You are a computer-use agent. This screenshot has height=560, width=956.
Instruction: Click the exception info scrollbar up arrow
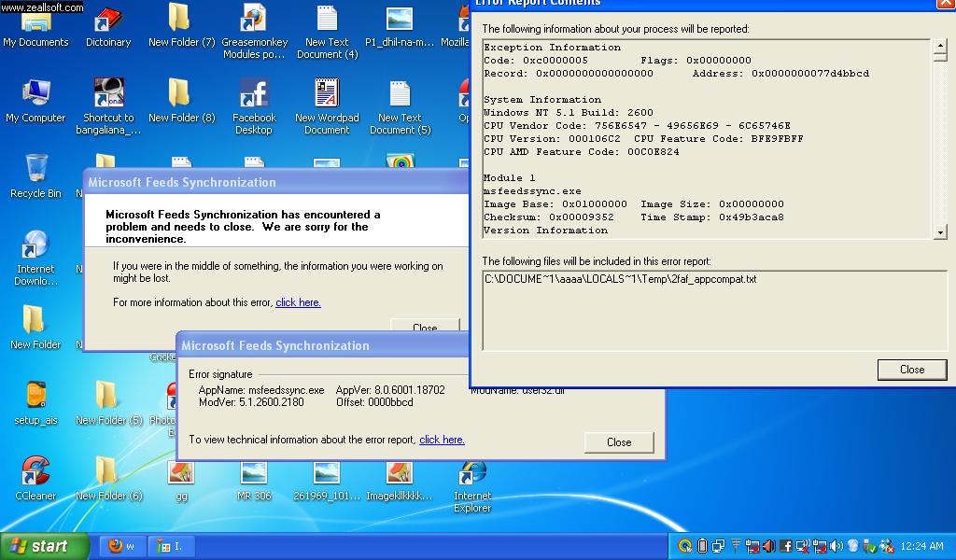940,46
